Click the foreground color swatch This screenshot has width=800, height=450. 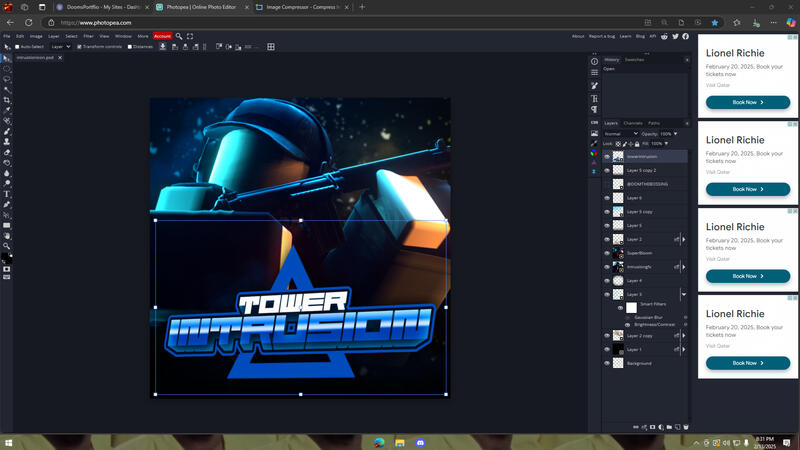pyautogui.click(x=5, y=257)
